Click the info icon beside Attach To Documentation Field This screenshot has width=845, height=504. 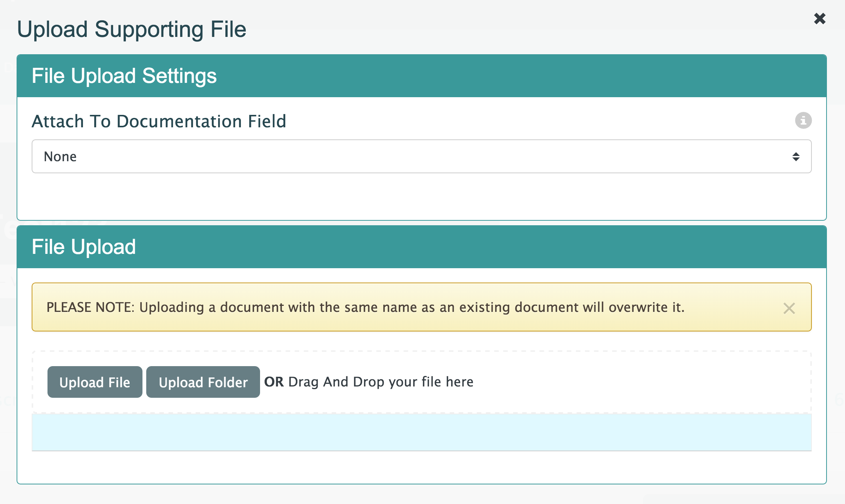tap(803, 121)
